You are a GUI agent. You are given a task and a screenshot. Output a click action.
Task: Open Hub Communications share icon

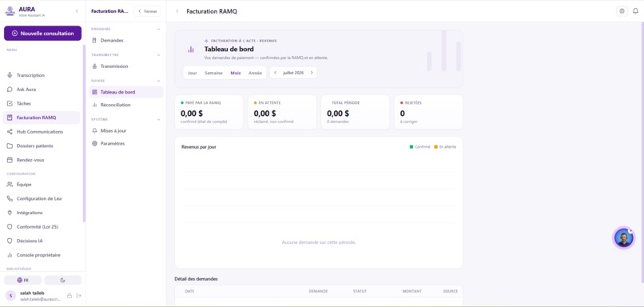10,131
